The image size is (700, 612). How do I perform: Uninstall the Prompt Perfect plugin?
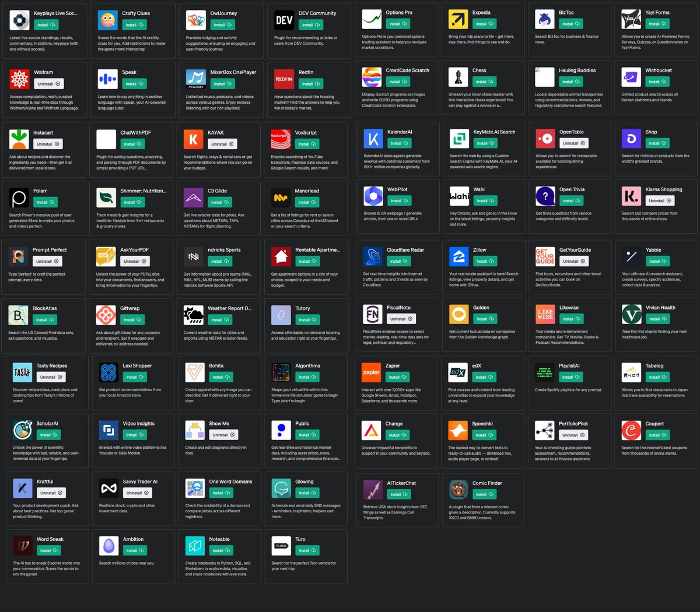pyautogui.click(x=48, y=261)
